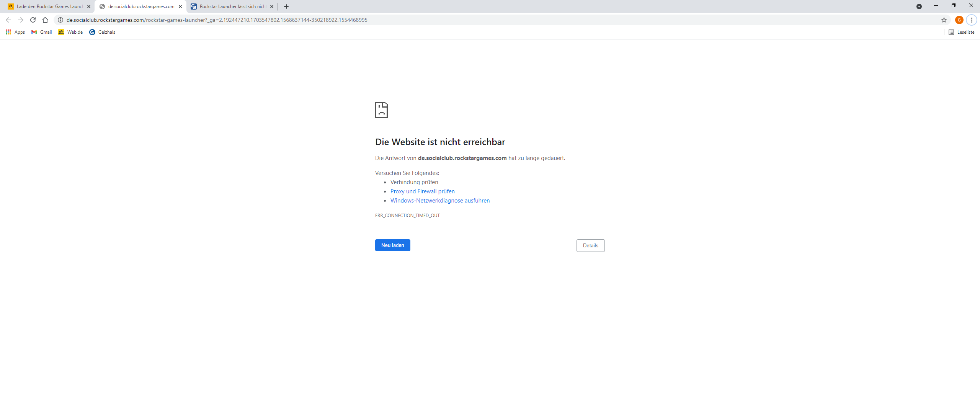980x402 pixels.
Task: Click the ERR_CONNECTION_TIMED_OUT error code
Action: click(x=407, y=216)
